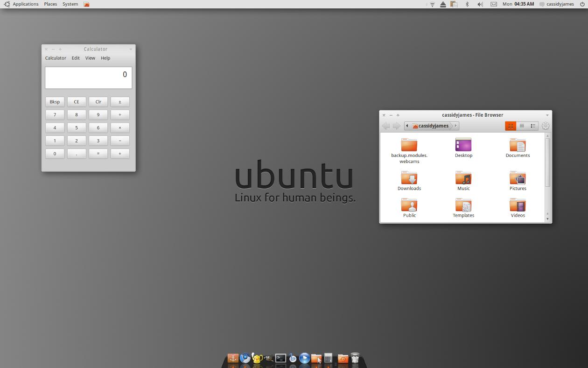Click path bar right scroll arrow
Screen dimensions: 588x368
pyautogui.click(x=455, y=126)
